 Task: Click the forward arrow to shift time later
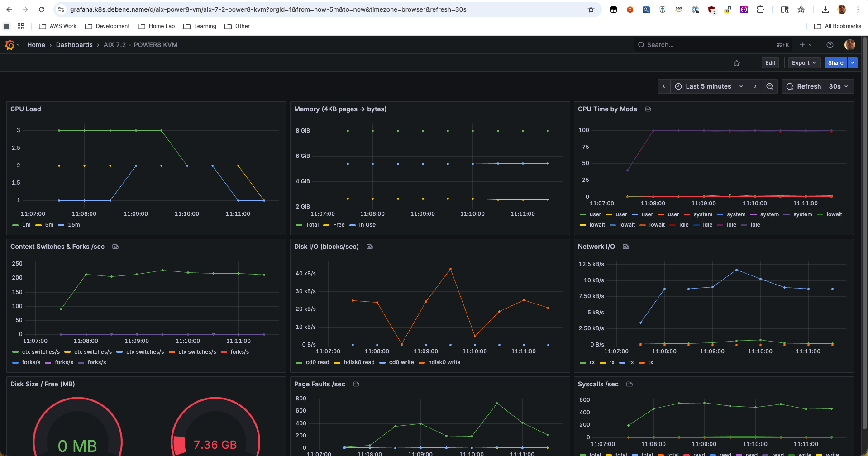tap(755, 86)
